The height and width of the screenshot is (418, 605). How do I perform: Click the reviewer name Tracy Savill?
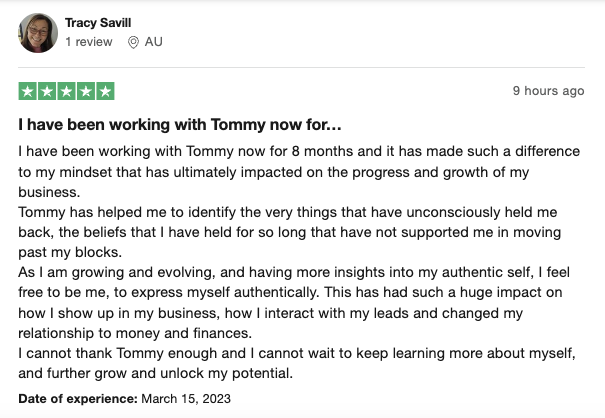[98, 23]
